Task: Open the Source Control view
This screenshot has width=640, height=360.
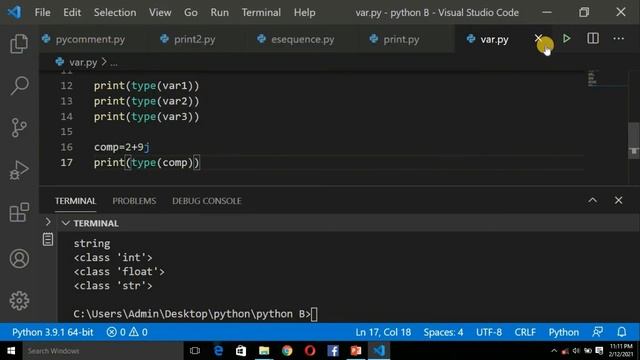Action: [19, 128]
